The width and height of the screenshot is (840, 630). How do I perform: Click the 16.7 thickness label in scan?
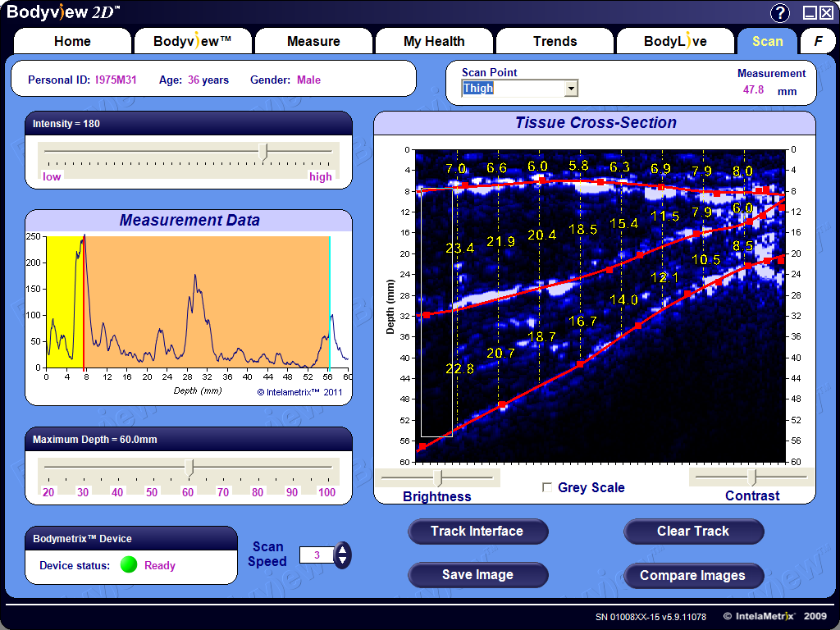(583, 321)
